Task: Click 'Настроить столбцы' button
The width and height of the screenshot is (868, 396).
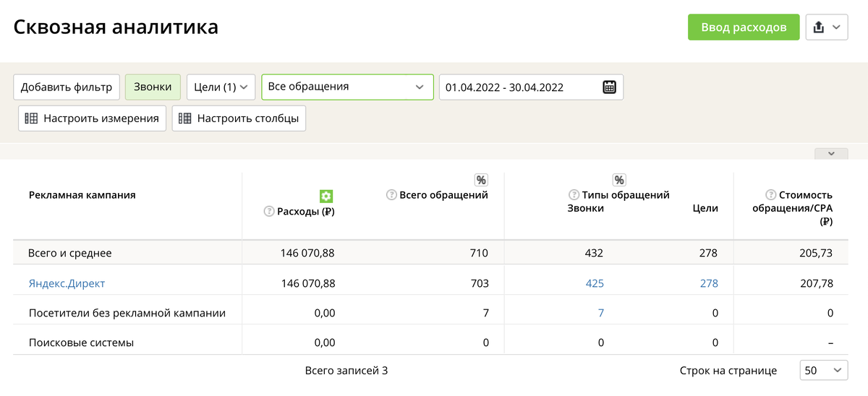Action: [x=239, y=119]
